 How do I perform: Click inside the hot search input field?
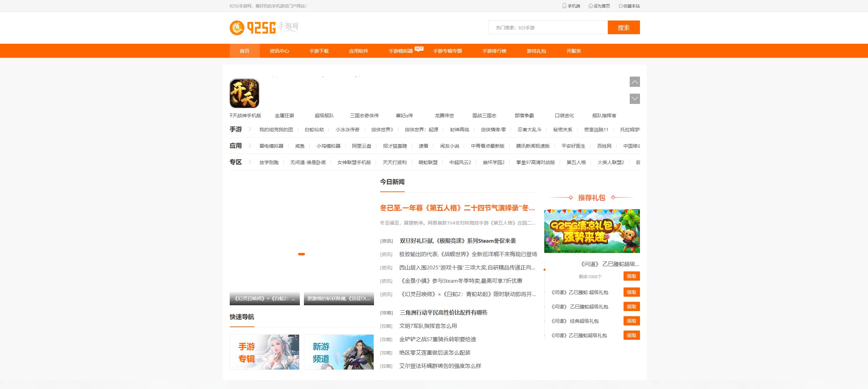point(547,28)
